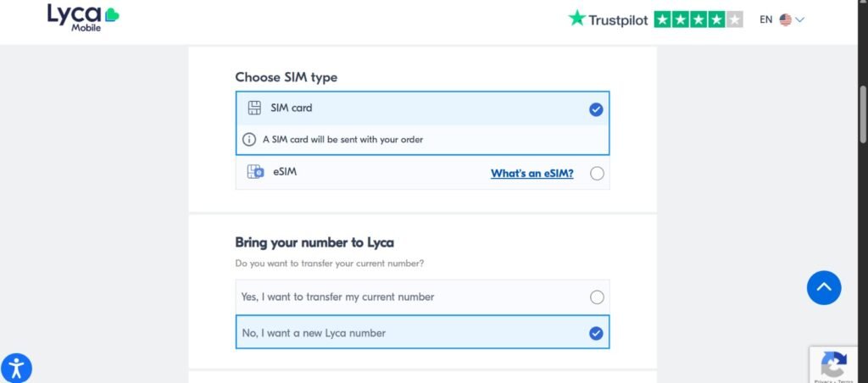The height and width of the screenshot is (383, 868).
Task: Click the SIM card chip icon
Action: pos(253,108)
